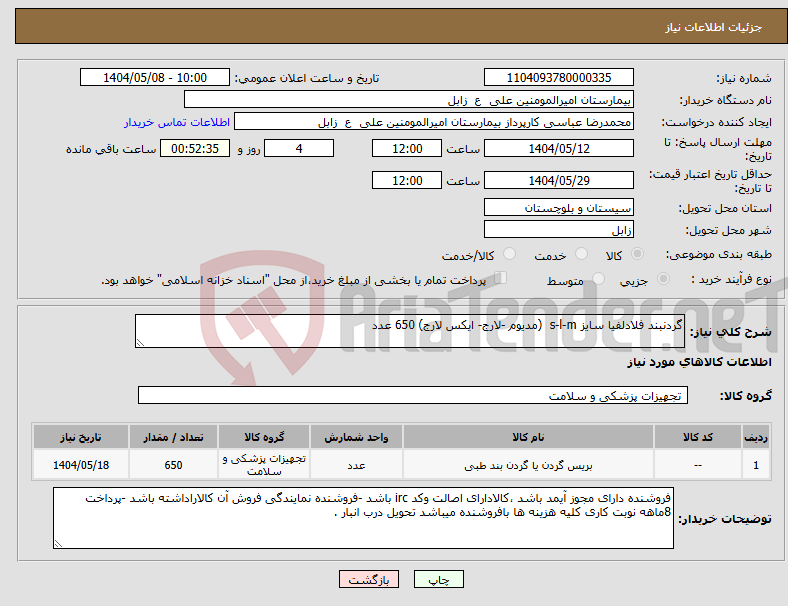788x606 pixels.
Task: Click the request creator name field
Action: (434, 122)
